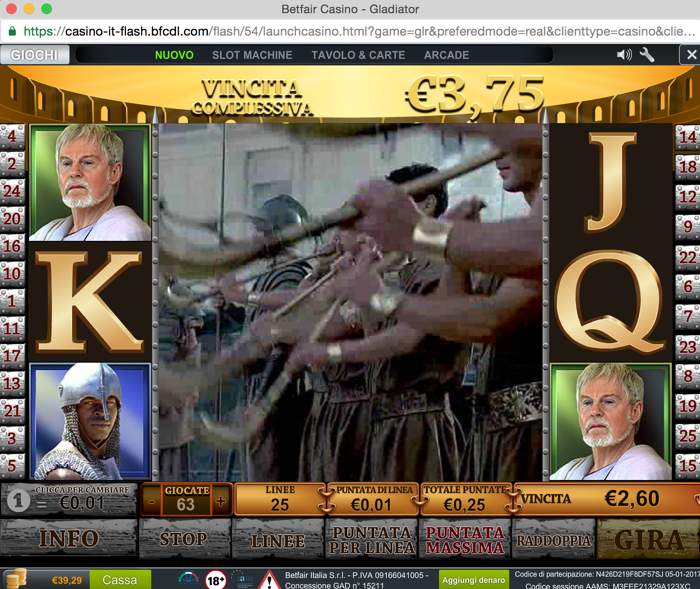Select payline 25 marker on right

click(x=688, y=436)
